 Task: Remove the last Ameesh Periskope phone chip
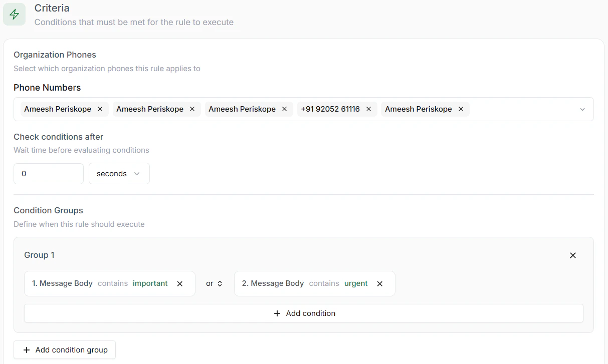pos(460,109)
